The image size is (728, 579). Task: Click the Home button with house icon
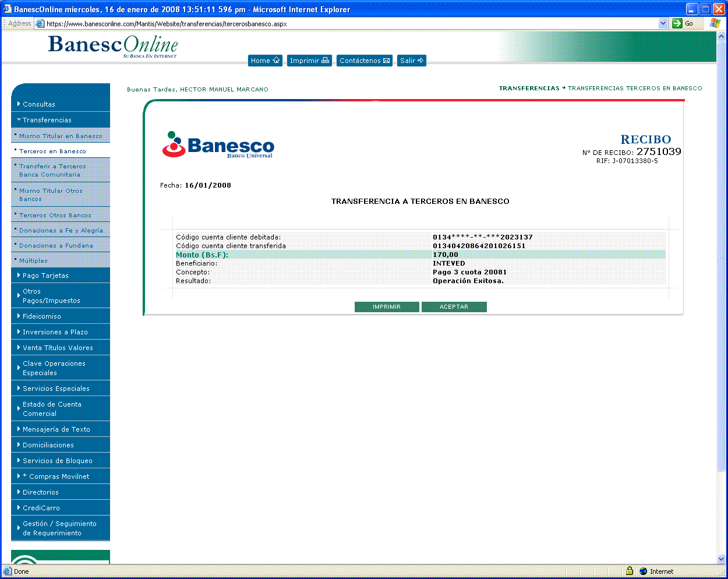pyautogui.click(x=265, y=61)
